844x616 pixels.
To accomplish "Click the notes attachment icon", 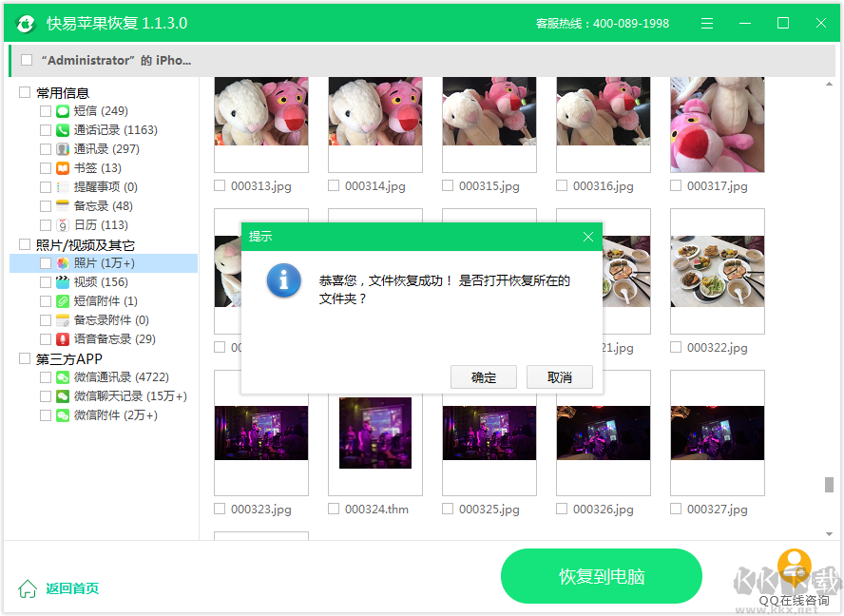I will pyautogui.click(x=63, y=320).
